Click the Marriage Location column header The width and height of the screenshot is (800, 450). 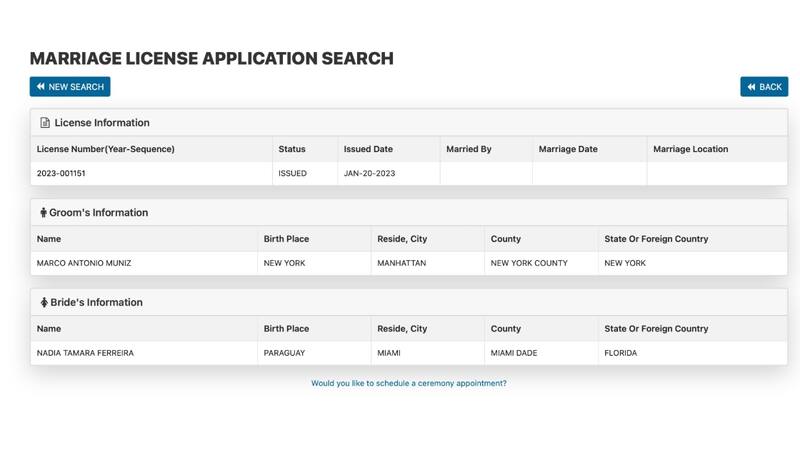coord(690,149)
